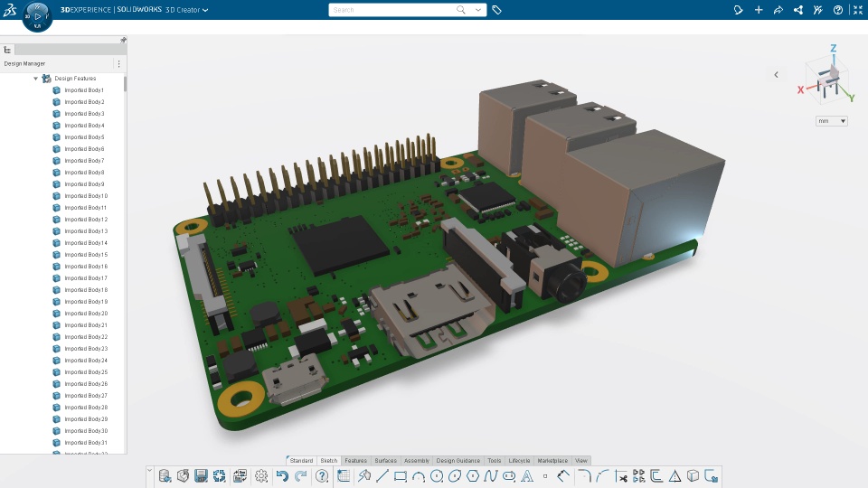Click the tag icon next to search
This screenshot has width=868, height=488.
[496, 10]
